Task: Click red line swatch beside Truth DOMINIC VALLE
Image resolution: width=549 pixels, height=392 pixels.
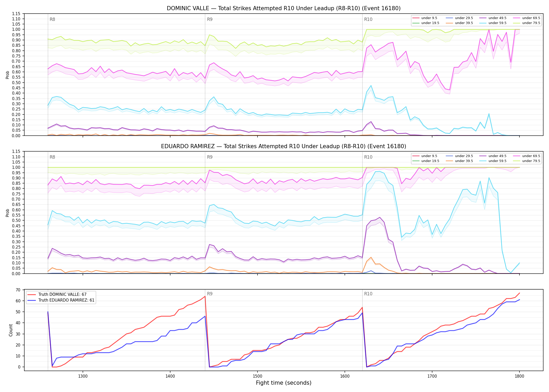Action: [x=31, y=295]
